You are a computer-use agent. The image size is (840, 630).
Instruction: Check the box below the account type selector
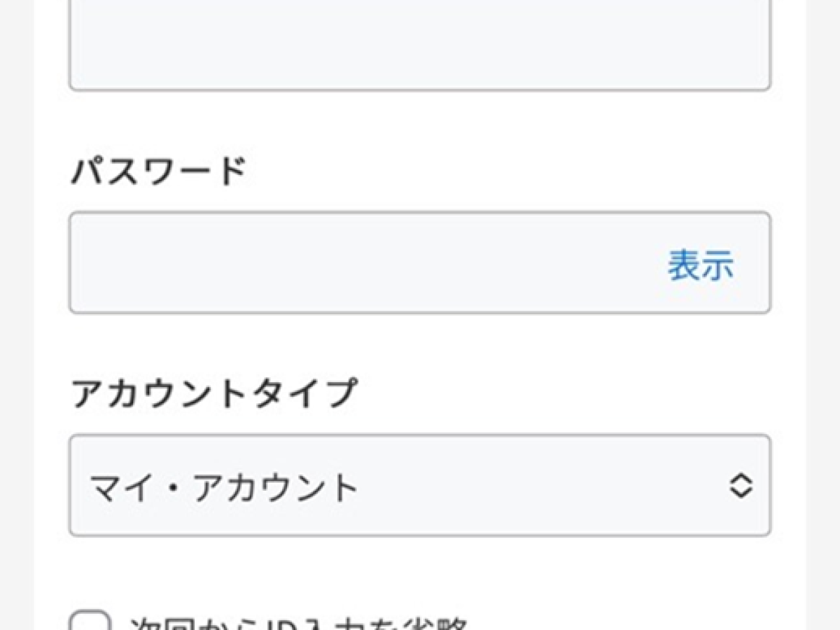point(90,622)
